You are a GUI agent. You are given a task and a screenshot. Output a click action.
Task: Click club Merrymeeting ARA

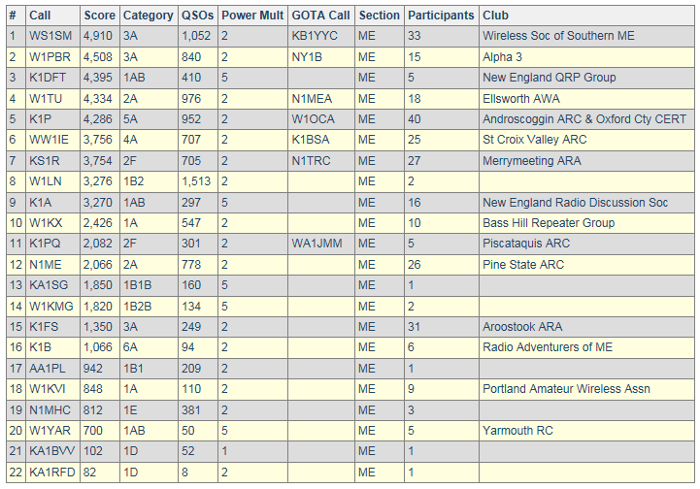(532, 160)
